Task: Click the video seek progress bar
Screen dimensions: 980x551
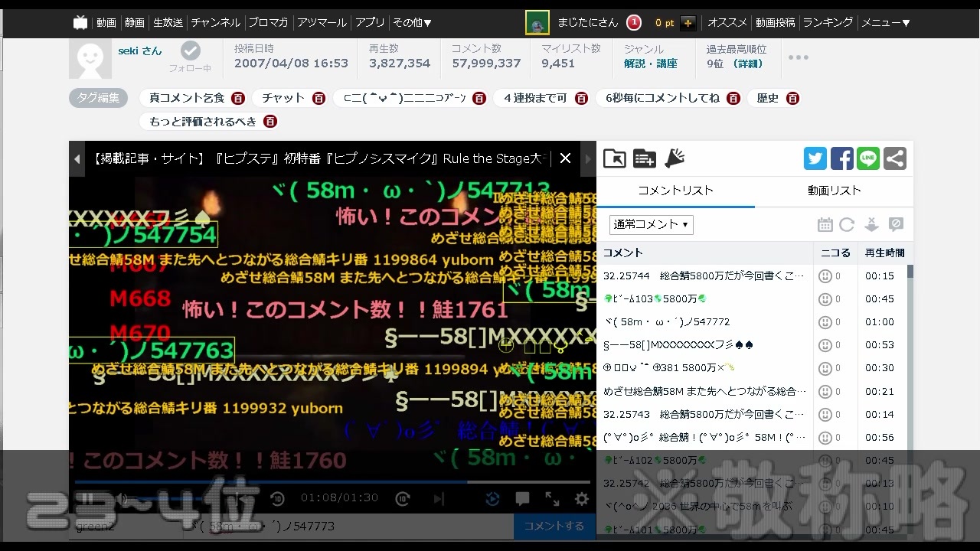Action: coord(332,482)
